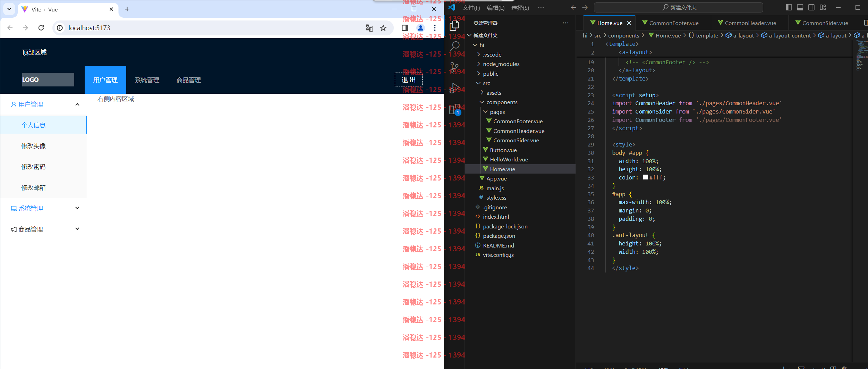This screenshot has height=369, width=868.
Task: Open the overflow menu ellipsis in VS Code menu bar
Action: click(x=541, y=7)
